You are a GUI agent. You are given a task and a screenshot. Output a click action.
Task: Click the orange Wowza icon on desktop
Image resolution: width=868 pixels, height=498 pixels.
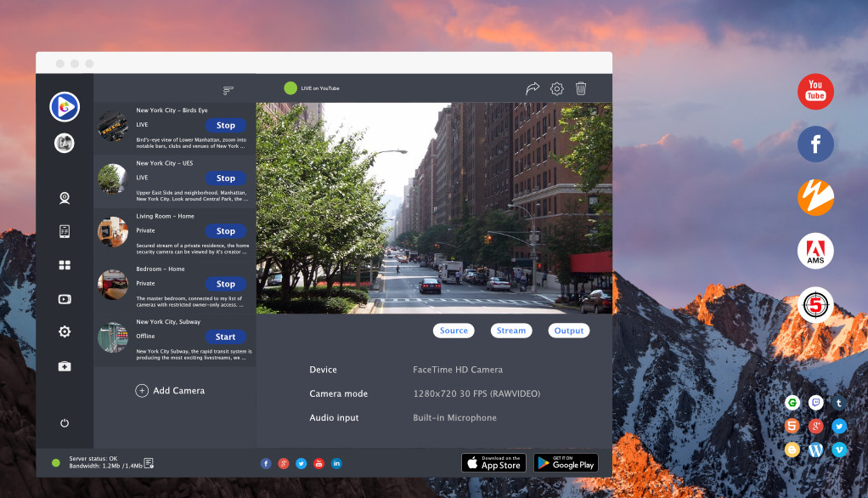[815, 197]
